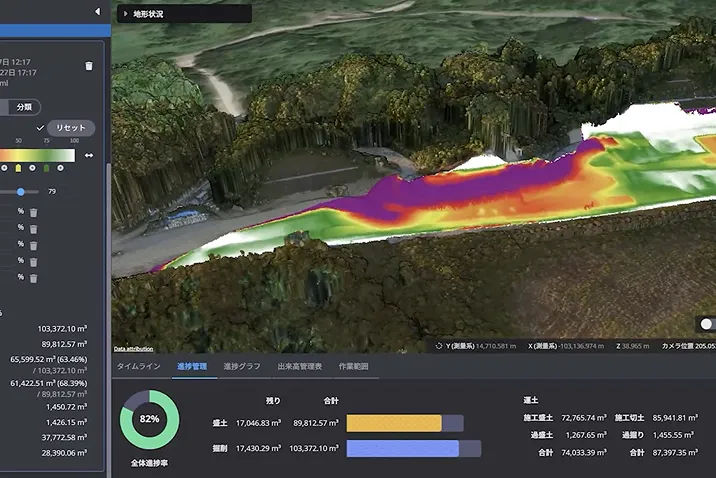This screenshot has height=478, width=716.
Task: Adjust the opacity slider handle at 79
Action: click(21, 191)
